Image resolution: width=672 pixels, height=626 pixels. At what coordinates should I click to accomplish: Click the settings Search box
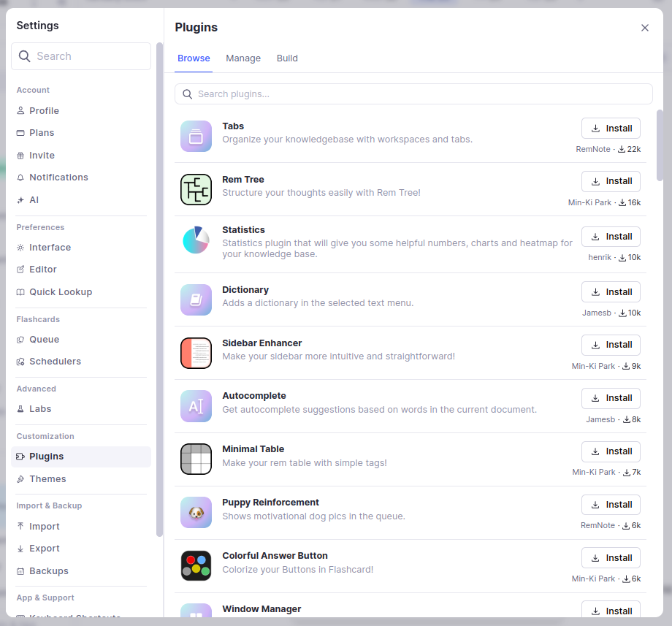click(x=81, y=56)
